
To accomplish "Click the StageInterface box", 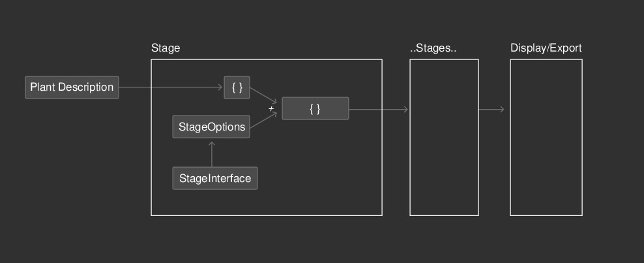I will (215, 178).
